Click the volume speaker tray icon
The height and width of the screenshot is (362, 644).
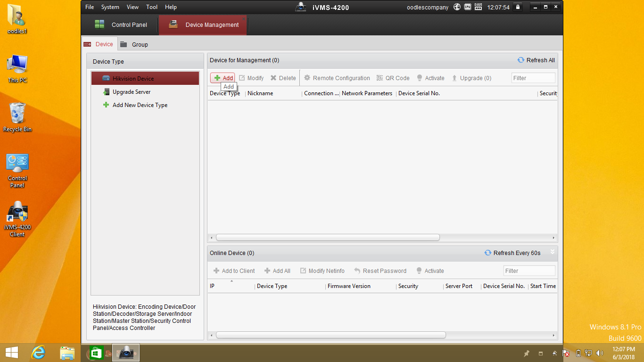600,353
